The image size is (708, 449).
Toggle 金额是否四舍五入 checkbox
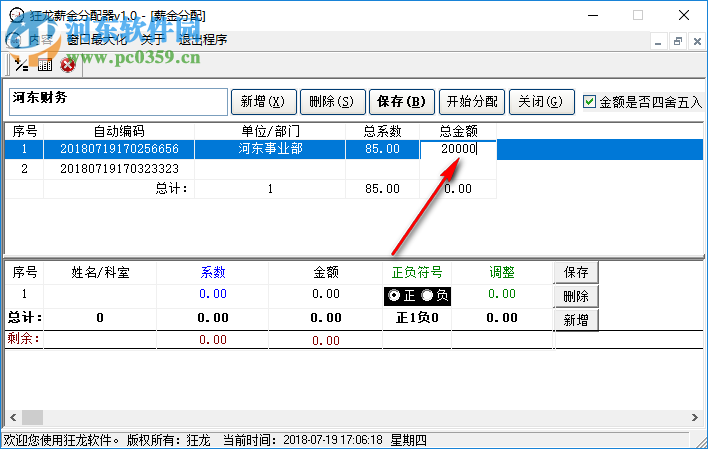pos(589,102)
